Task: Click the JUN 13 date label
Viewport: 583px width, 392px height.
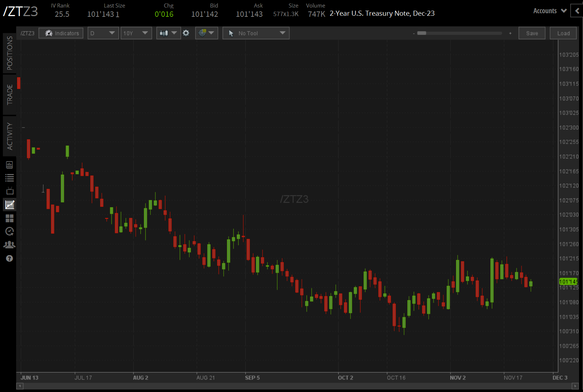Action: [x=29, y=378]
